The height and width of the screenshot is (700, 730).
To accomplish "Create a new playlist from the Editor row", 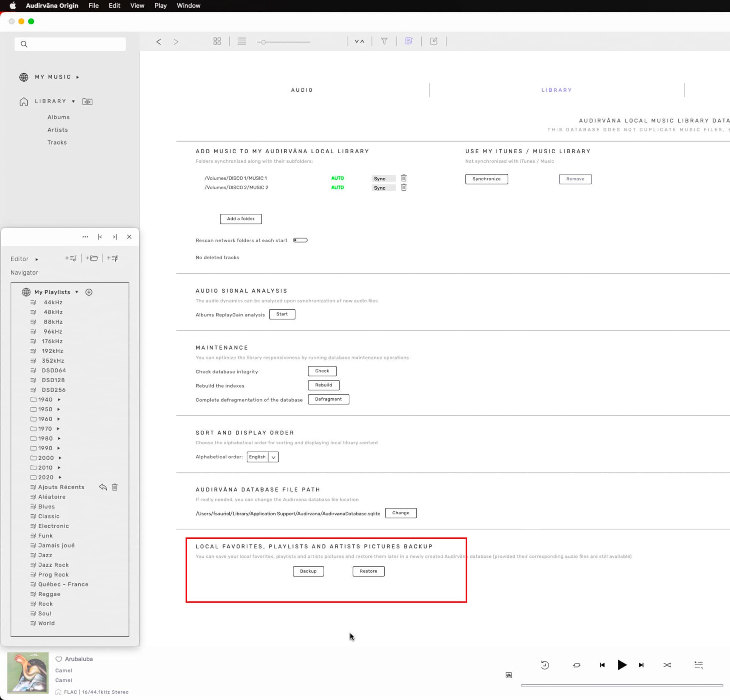I will 71,258.
